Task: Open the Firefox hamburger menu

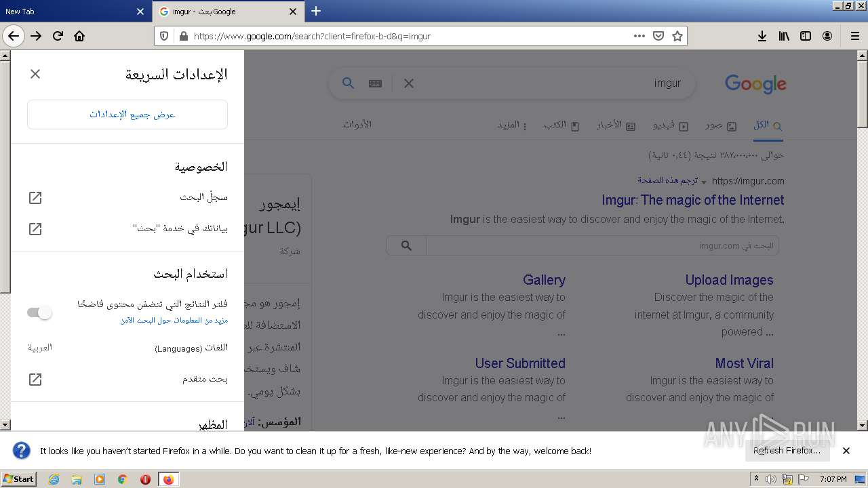Action: tap(854, 36)
